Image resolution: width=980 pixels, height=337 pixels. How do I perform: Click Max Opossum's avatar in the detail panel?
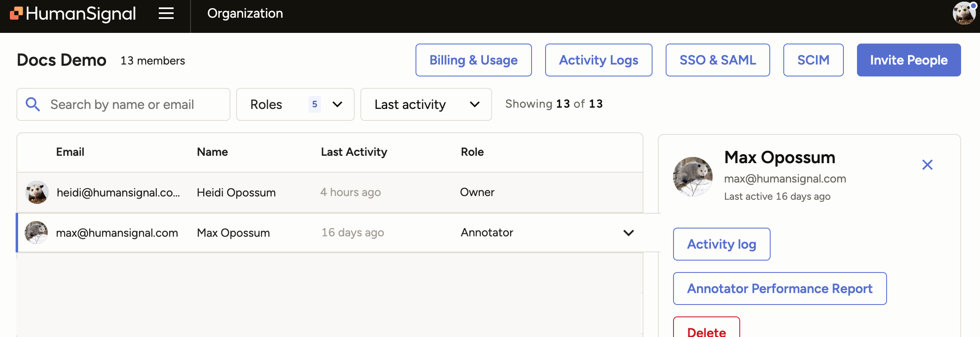(693, 177)
